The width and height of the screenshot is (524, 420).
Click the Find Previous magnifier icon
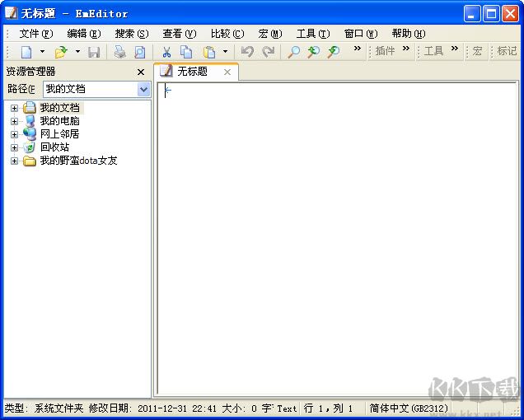click(x=313, y=52)
